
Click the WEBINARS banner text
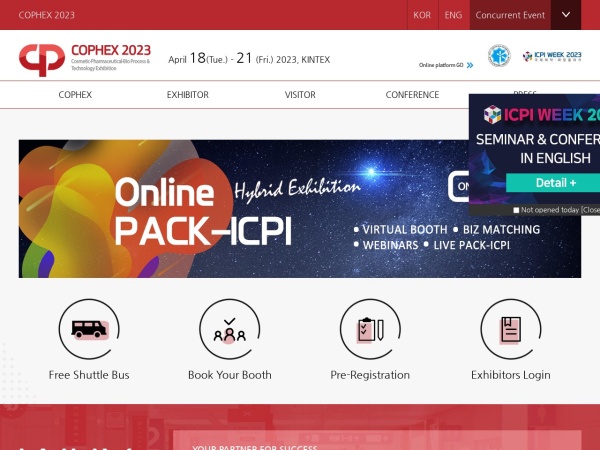coord(390,245)
